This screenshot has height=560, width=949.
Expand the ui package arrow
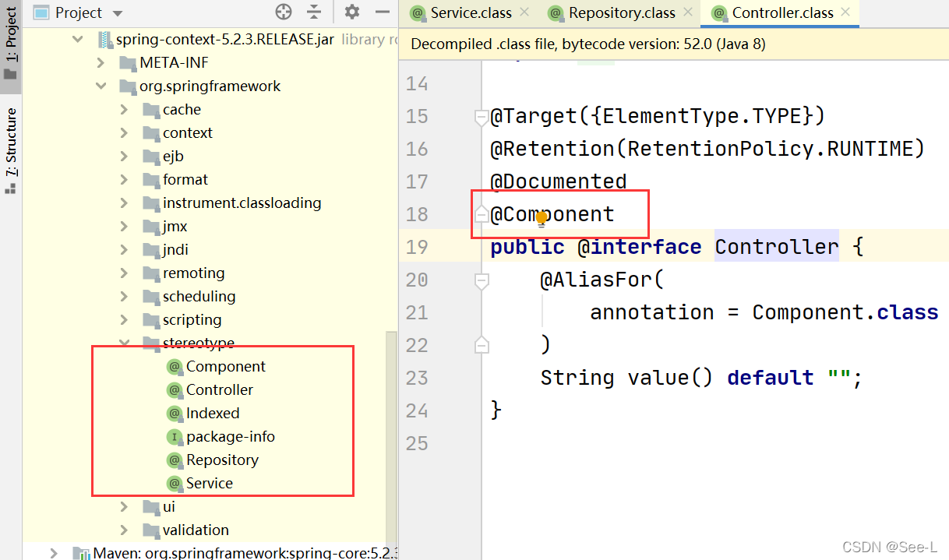click(125, 506)
